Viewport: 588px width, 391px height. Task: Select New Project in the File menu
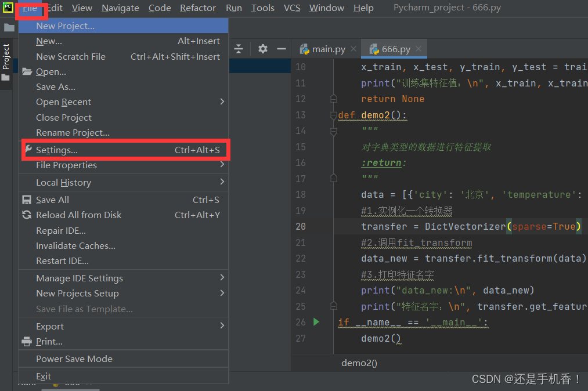coord(124,26)
